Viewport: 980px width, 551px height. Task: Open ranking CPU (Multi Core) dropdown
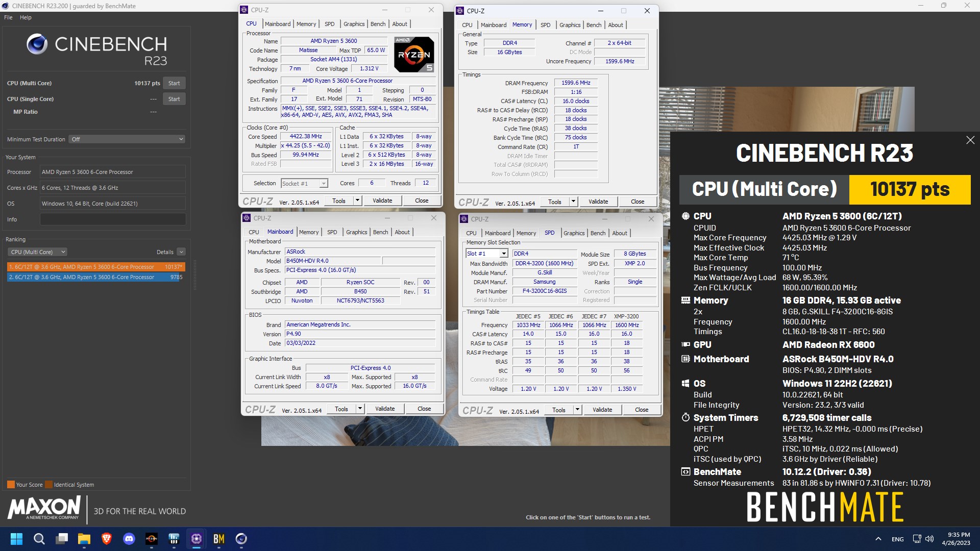(x=38, y=252)
